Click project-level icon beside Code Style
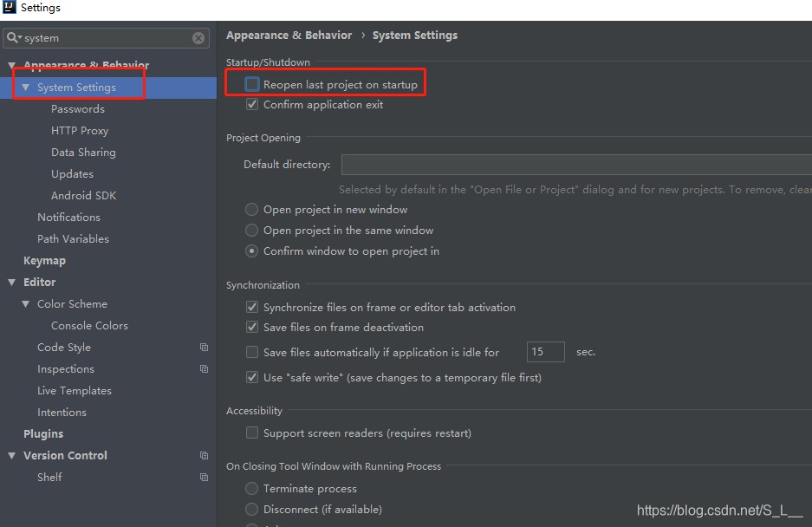This screenshot has height=527, width=812. [204, 348]
